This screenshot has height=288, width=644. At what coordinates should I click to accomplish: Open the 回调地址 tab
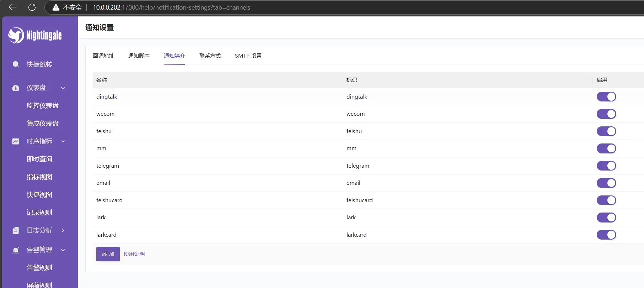click(103, 56)
